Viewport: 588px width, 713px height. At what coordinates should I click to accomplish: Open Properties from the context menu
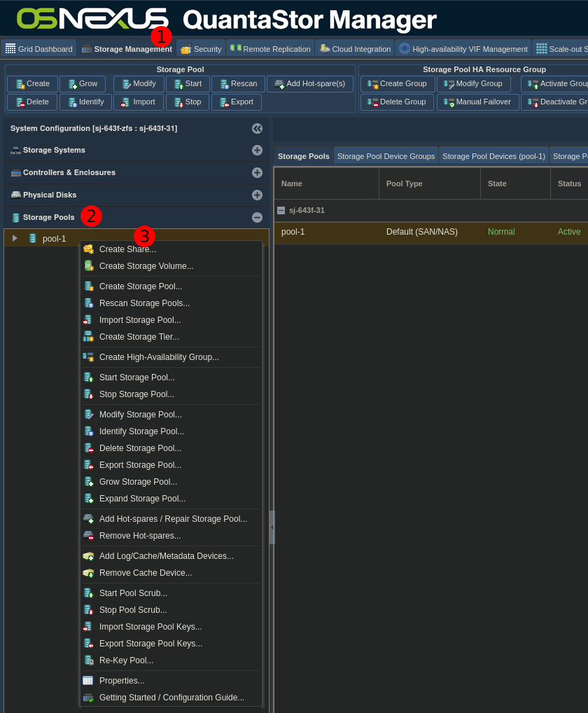tap(122, 681)
